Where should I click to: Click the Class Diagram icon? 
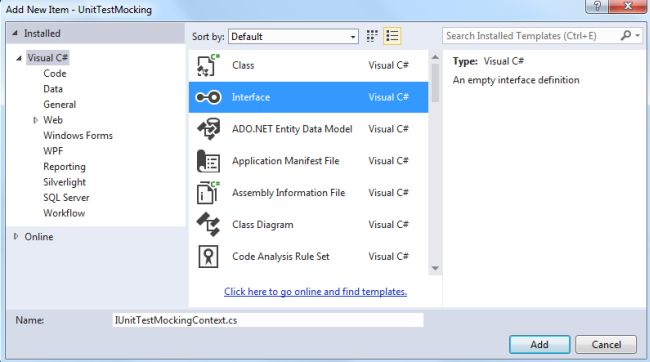coord(208,224)
